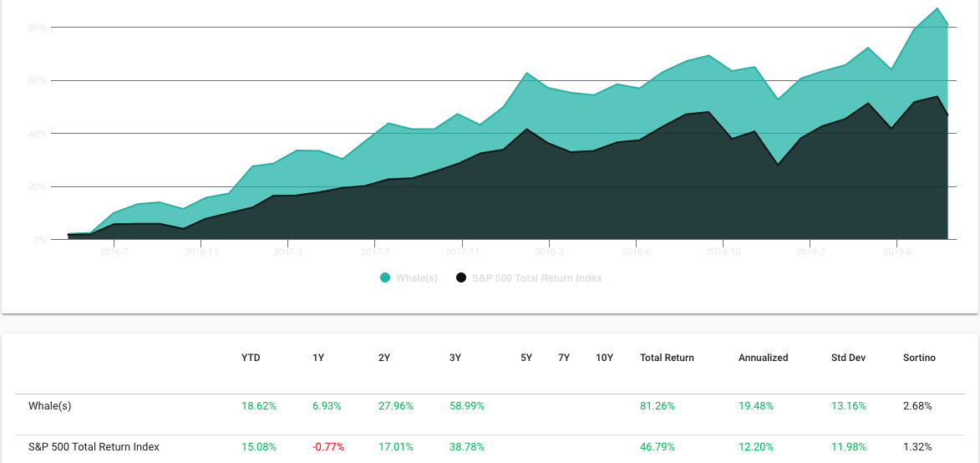
Task: Select the 1Y column header
Action: point(318,358)
